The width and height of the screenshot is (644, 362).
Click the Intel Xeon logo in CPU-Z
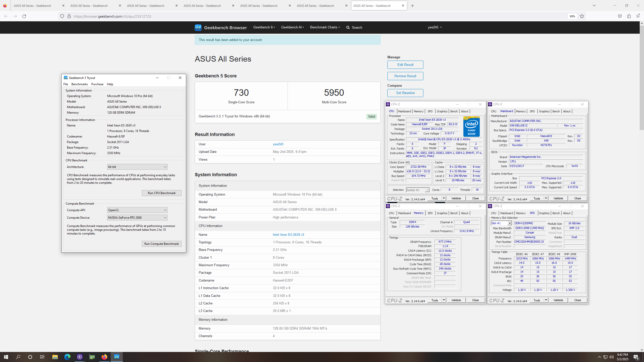[471, 126]
